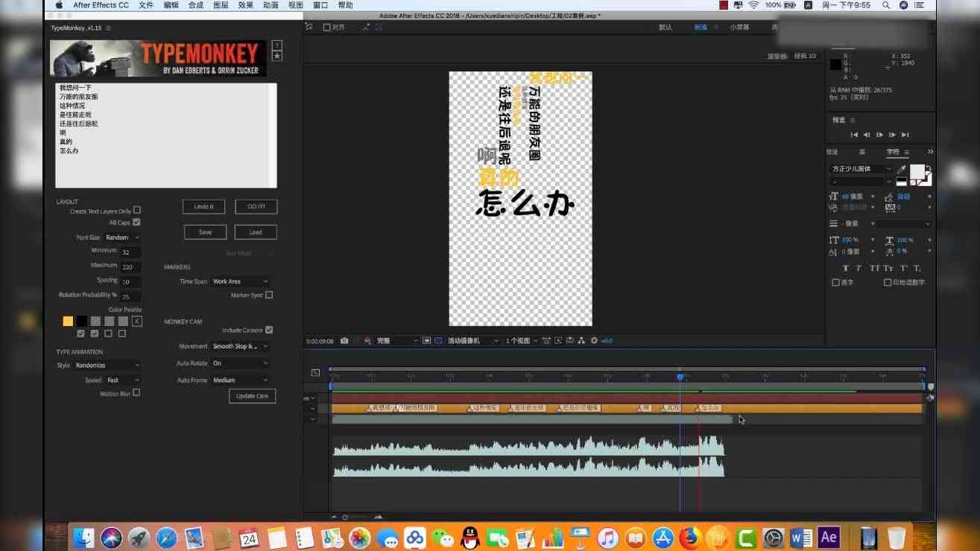Open the timeline icon in viewer footer
This screenshot has width=980, height=551.
[570, 340]
